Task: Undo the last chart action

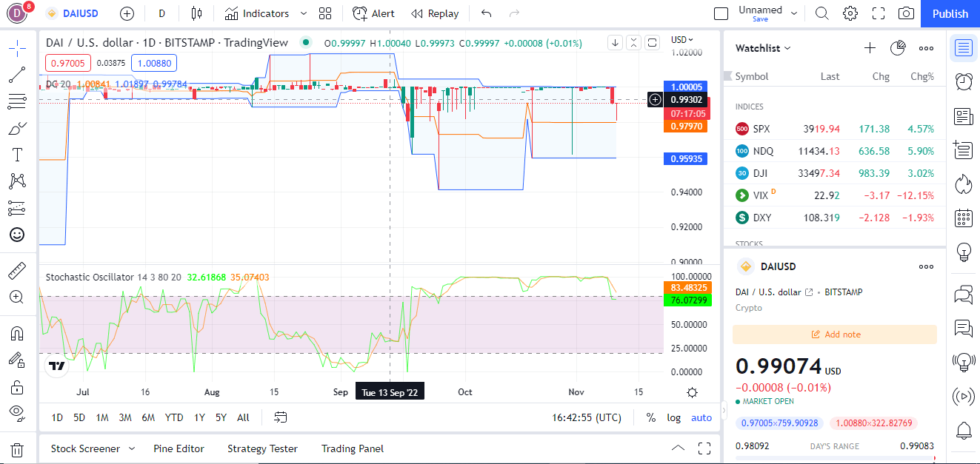Action: point(486,13)
